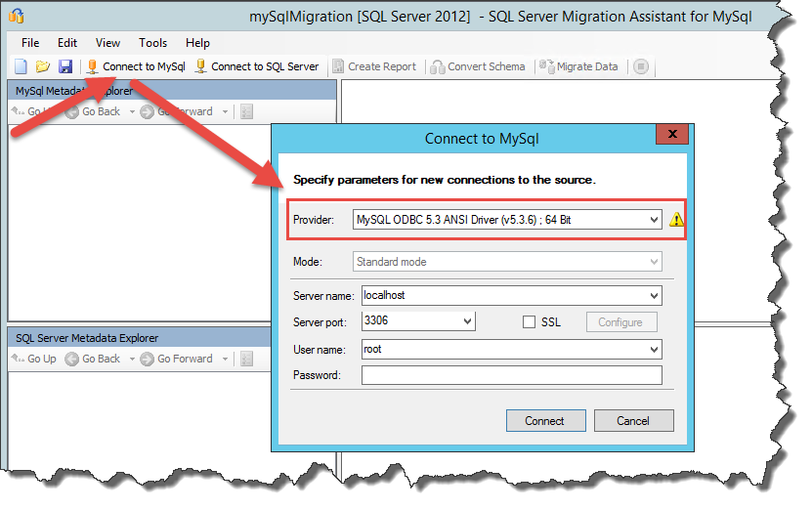Open the File menu
This screenshot has width=812, height=509.
[x=30, y=43]
